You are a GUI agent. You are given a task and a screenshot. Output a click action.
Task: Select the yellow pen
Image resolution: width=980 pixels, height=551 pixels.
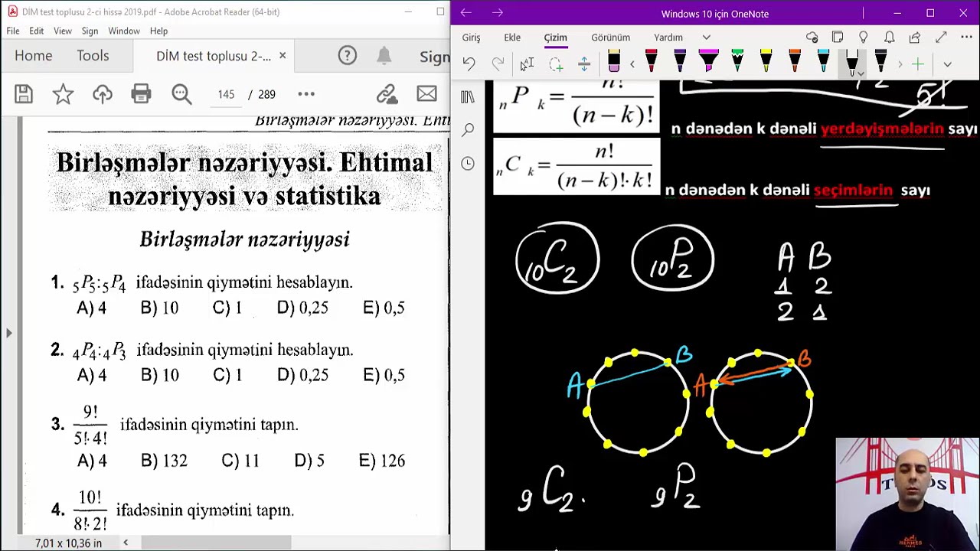tap(766, 62)
